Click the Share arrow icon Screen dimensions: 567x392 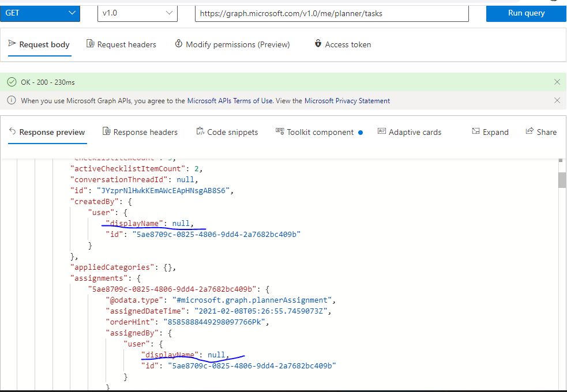(x=530, y=131)
